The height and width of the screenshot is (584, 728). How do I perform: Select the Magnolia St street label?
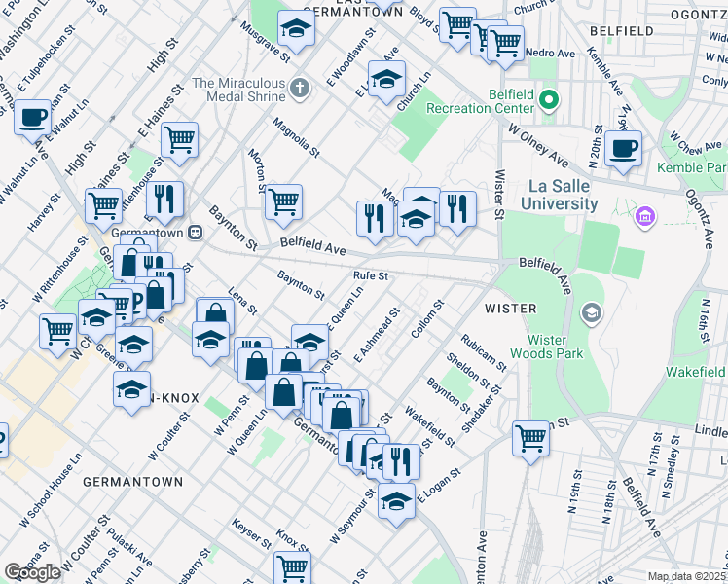[296, 137]
